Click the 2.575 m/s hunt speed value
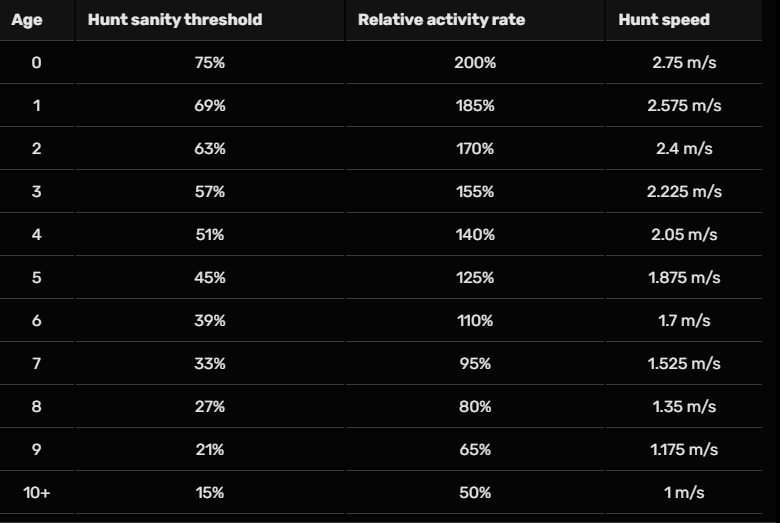 coord(685,106)
